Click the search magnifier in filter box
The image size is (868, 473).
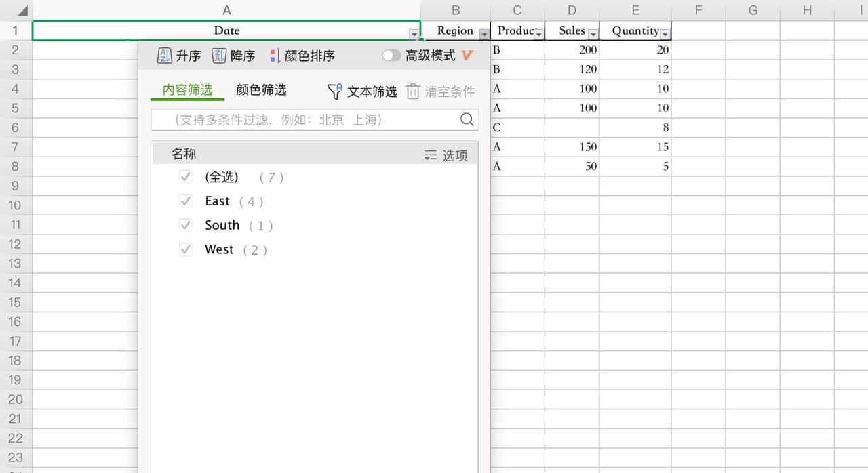(x=467, y=119)
